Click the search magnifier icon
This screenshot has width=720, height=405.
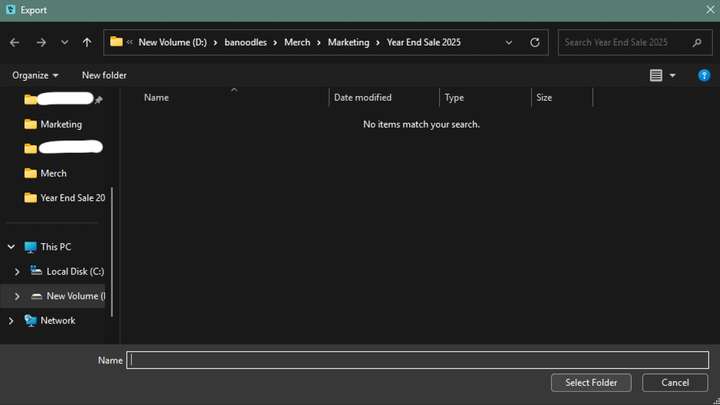pyautogui.click(x=697, y=43)
